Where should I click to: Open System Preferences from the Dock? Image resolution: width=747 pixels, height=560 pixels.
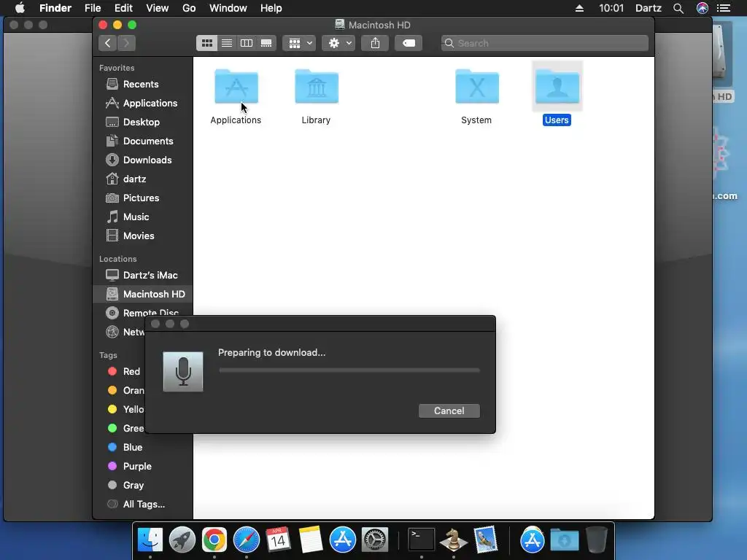[x=375, y=540]
